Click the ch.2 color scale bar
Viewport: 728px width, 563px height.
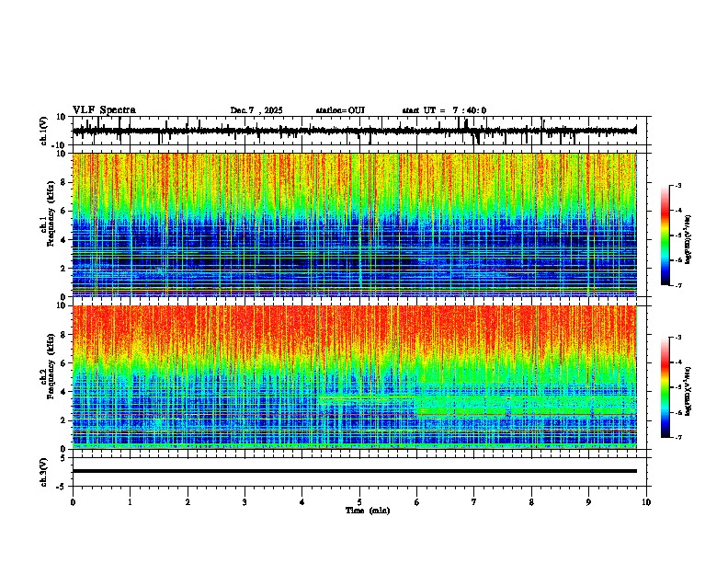[x=665, y=387]
